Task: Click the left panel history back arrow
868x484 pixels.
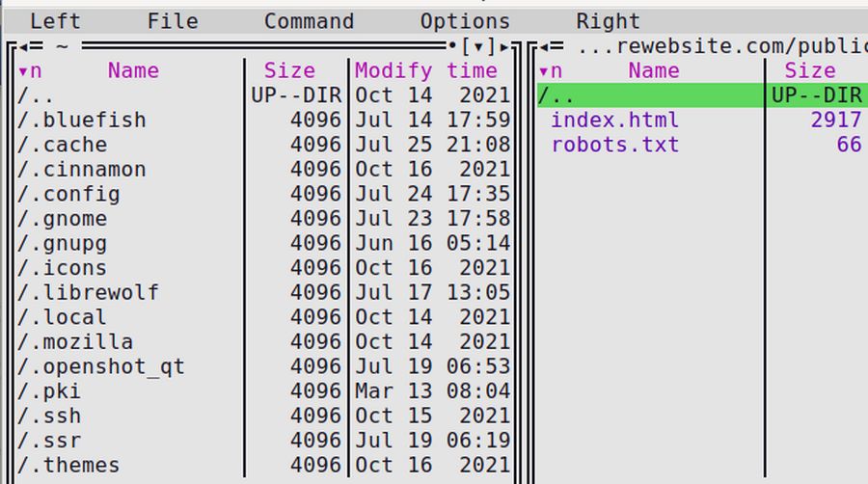Action: coord(24,47)
